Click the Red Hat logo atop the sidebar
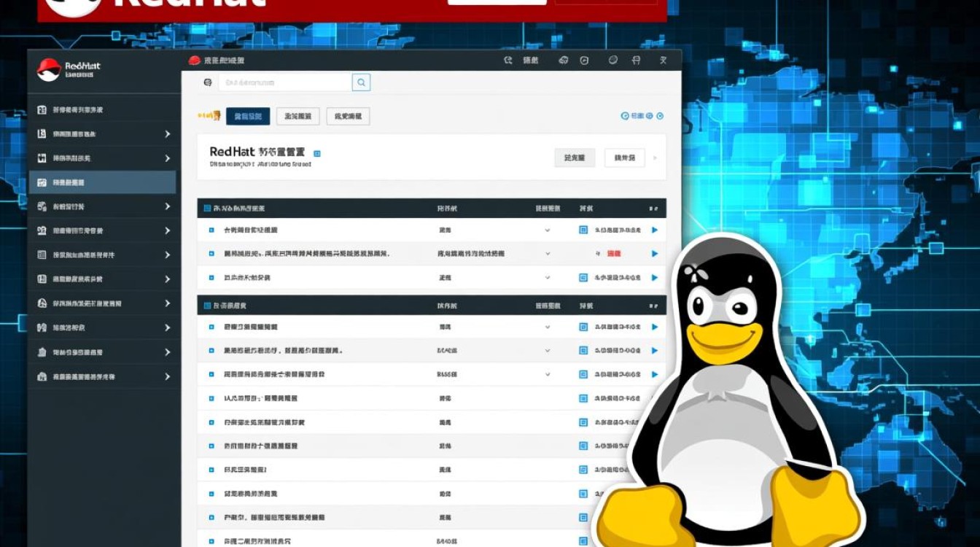This screenshot has height=547, width=980. (x=49, y=69)
